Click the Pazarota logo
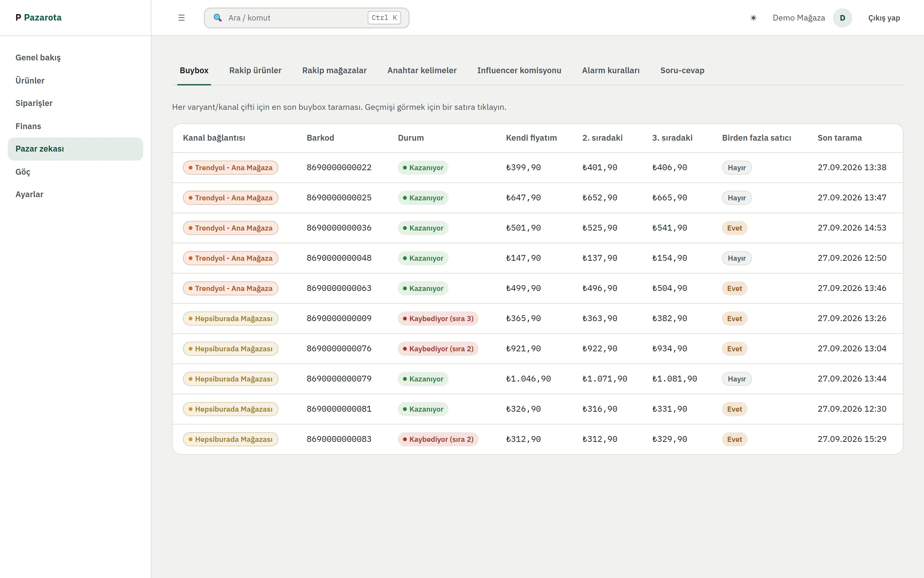Screen dimensions: 924x578 [38, 18]
